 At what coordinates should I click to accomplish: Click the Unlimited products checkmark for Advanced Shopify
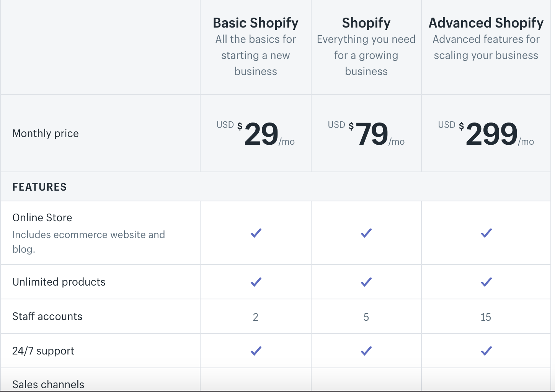coord(486,282)
